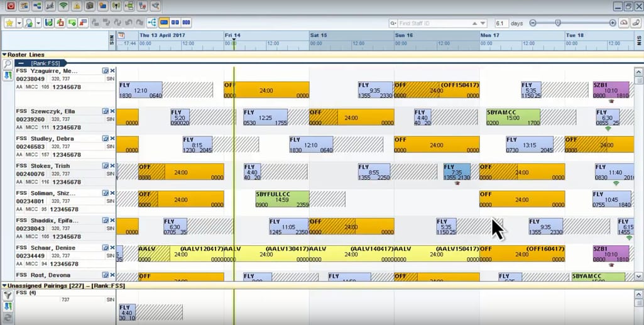Click the red power icon in top toolbar
This screenshot has width=644, height=325.
click(x=10, y=6)
